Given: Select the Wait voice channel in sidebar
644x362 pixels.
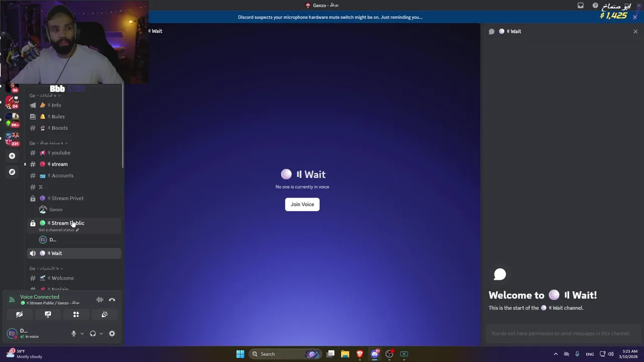Looking at the screenshot, I should click(x=74, y=253).
